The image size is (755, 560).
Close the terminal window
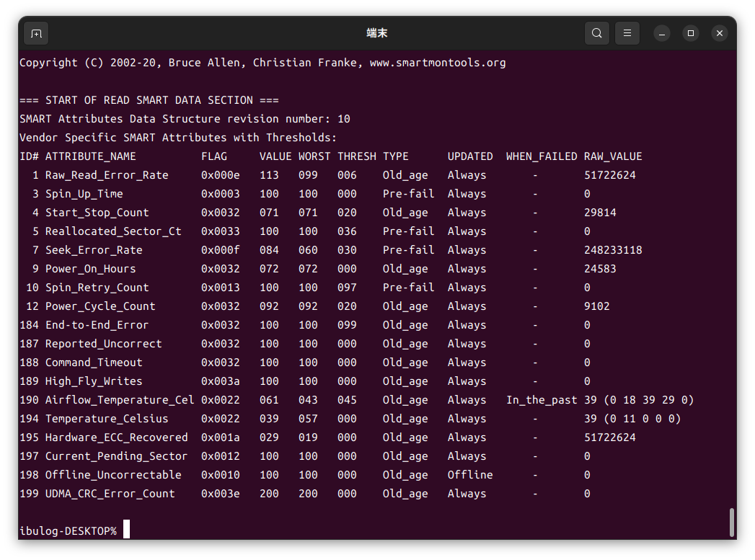pos(719,33)
